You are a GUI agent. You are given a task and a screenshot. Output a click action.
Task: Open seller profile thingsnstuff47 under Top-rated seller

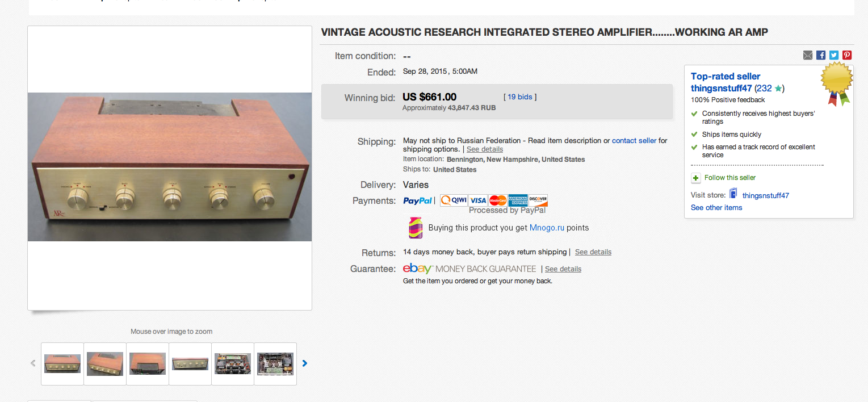721,89
